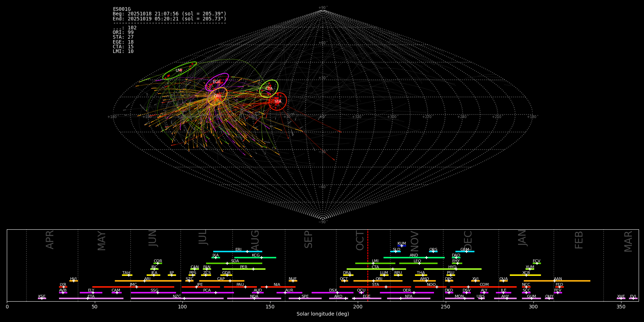Click the magenta EGE radiant ellipse on sky map
The height and width of the screenshot is (322, 644).
tap(217, 82)
